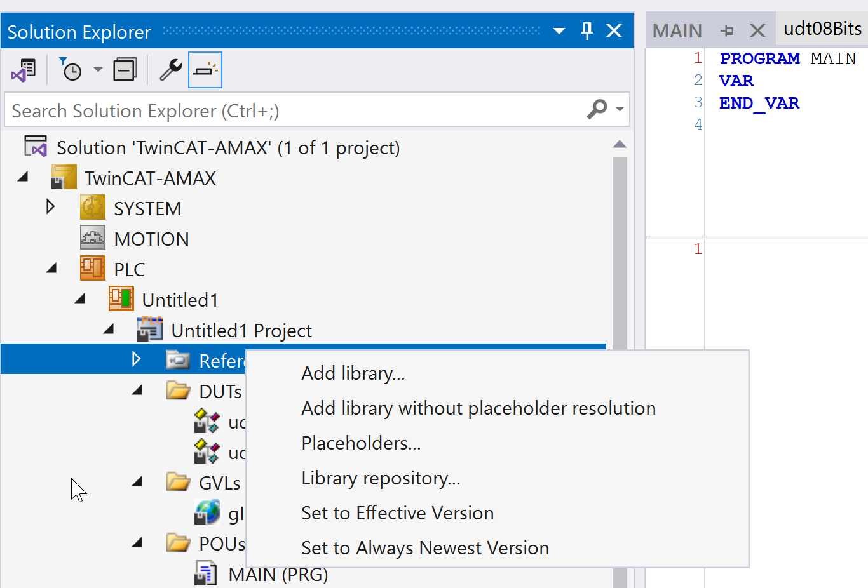Choose Add library... from context menu
The height and width of the screenshot is (588, 868).
coord(353,373)
